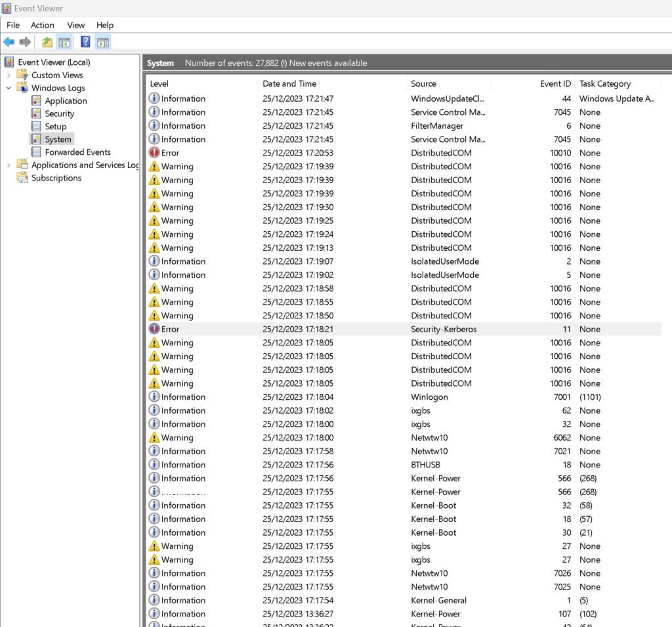The width and height of the screenshot is (672, 627).
Task: Select the ixgbs event 62 row
Action: [x=404, y=410]
